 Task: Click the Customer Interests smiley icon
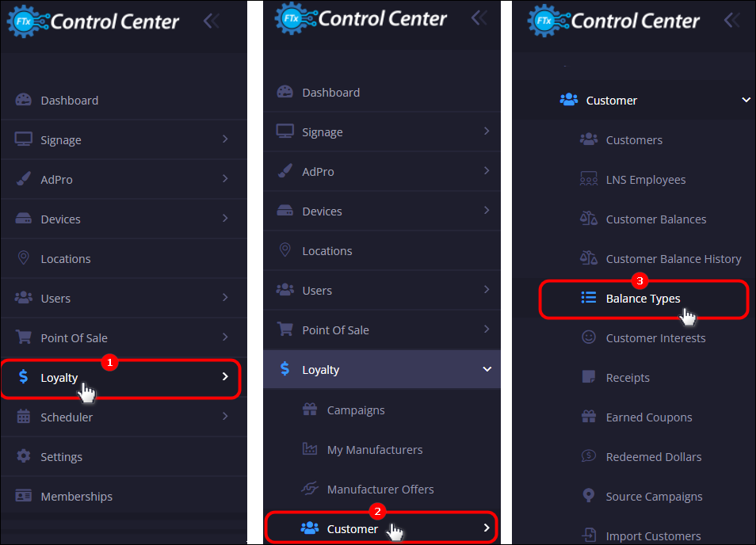(x=588, y=337)
